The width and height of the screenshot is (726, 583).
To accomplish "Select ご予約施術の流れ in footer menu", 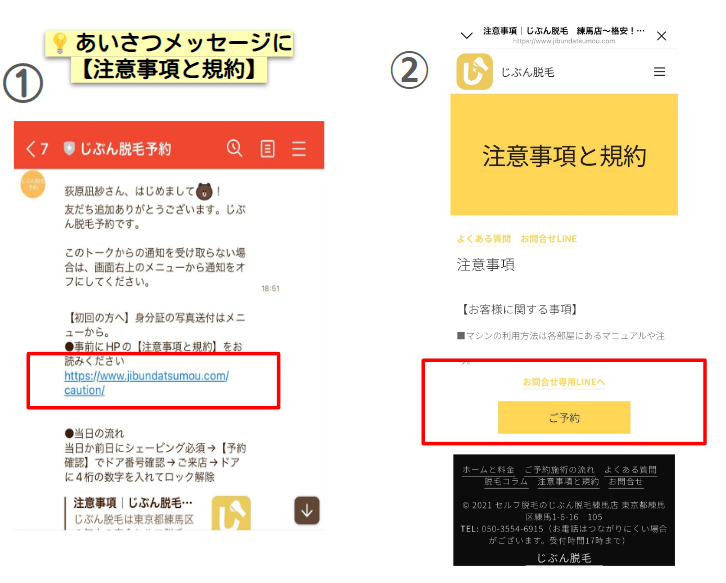I will coord(559,470).
